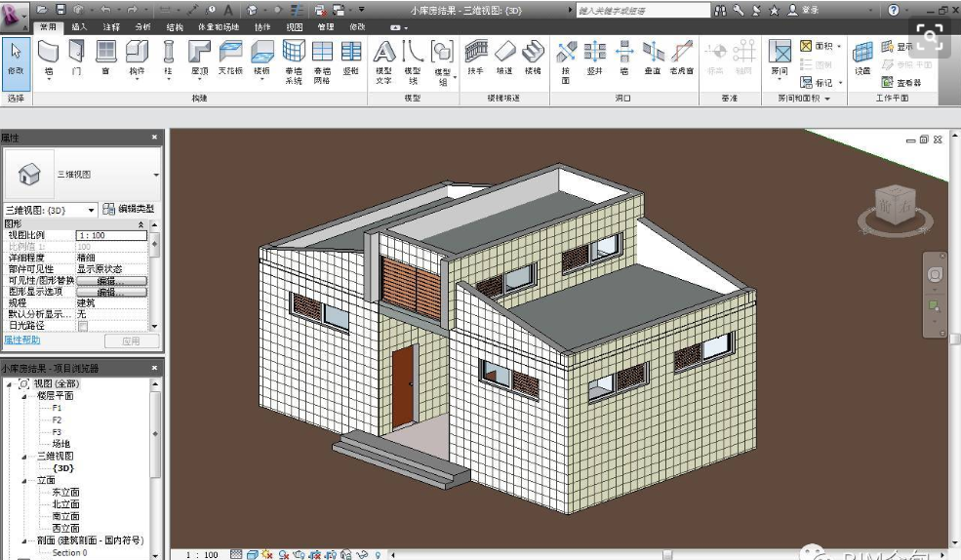Click the Default 3D view house icon
The height and width of the screenshot is (560, 961).
coord(252,10)
